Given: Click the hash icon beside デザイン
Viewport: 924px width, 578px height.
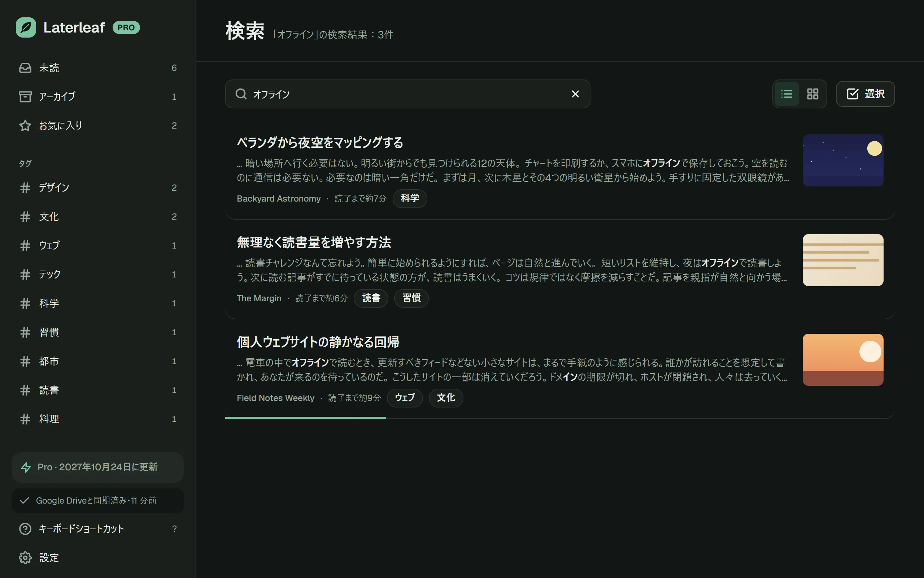Looking at the screenshot, I should 25,188.
